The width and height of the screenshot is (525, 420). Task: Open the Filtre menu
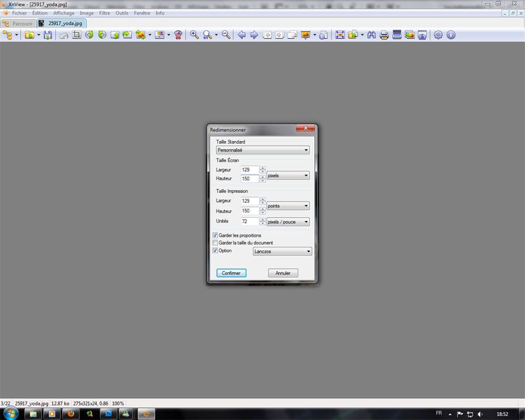coord(104,13)
